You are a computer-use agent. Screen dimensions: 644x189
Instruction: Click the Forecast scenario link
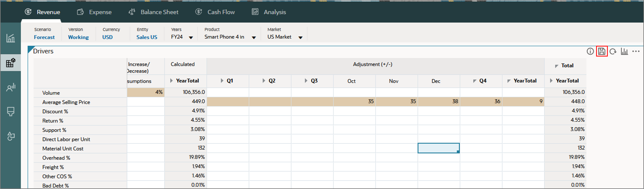click(x=44, y=37)
